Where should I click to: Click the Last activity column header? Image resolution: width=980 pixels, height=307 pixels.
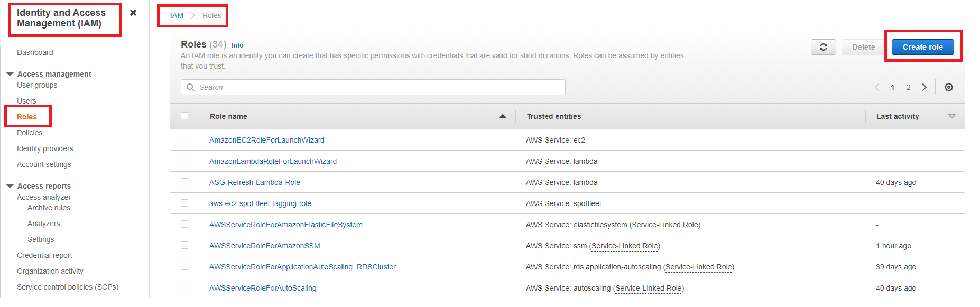[x=898, y=116]
